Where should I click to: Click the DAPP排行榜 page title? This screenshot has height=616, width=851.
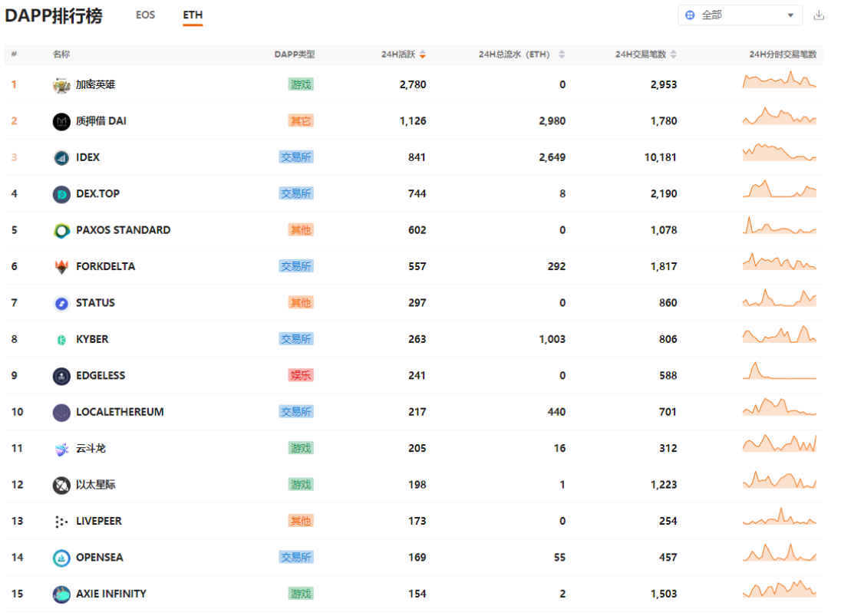coord(53,16)
